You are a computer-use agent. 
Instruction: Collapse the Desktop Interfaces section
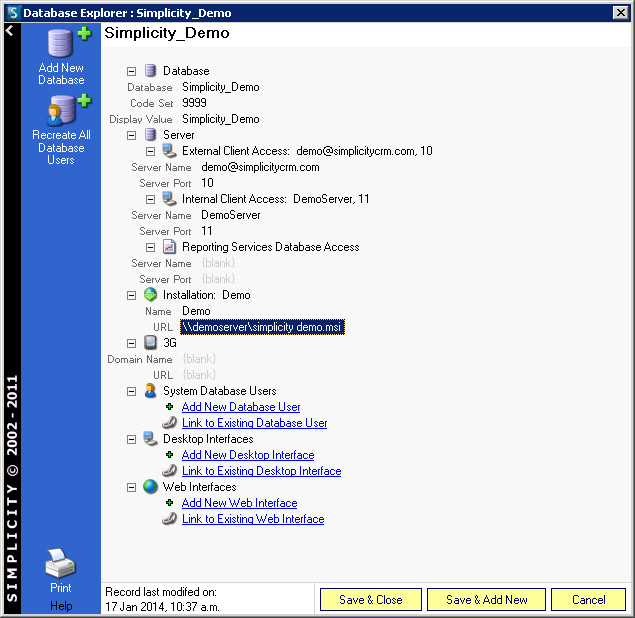[132, 439]
